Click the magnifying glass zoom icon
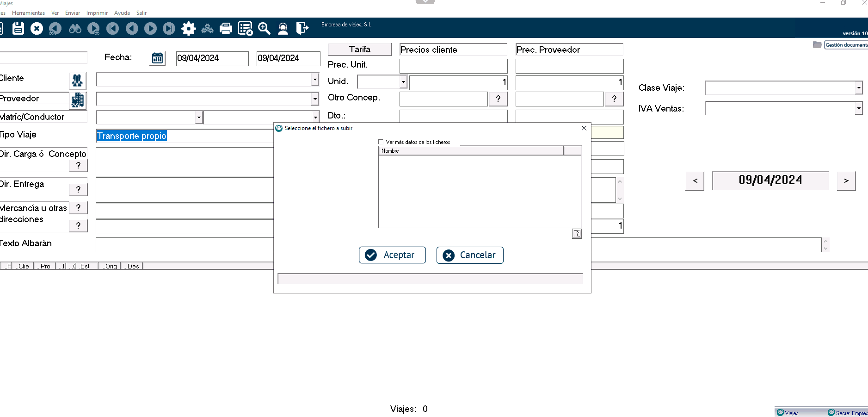Screen dimensions: 868x417 point(264,29)
